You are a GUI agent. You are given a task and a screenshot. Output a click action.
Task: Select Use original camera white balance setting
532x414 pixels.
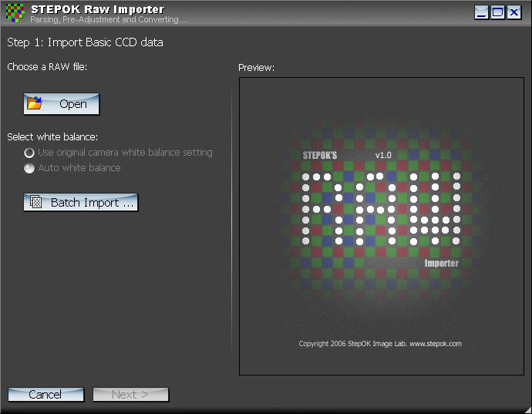click(118, 153)
